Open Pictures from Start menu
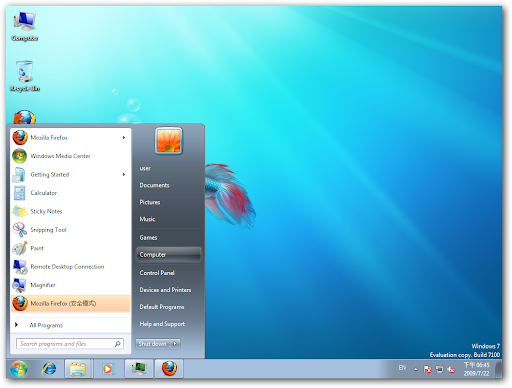This screenshot has height=388, width=512. pyautogui.click(x=150, y=202)
